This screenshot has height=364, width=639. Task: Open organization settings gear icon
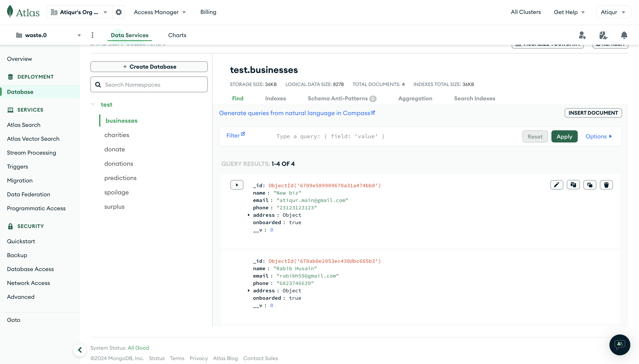118,12
